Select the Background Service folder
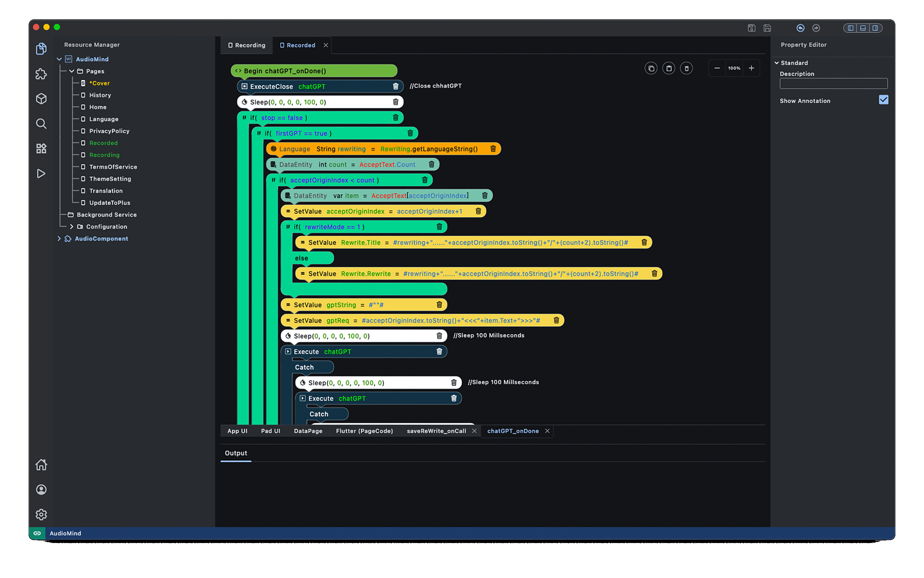 click(107, 215)
